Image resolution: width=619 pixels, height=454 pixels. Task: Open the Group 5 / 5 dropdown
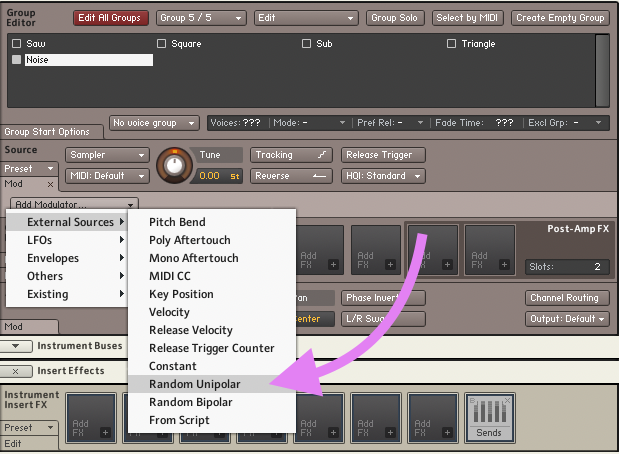(x=201, y=18)
